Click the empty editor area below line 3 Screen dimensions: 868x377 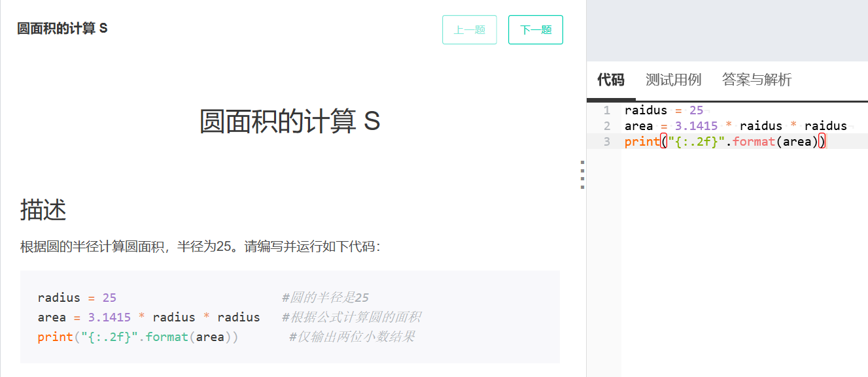tap(744, 261)
